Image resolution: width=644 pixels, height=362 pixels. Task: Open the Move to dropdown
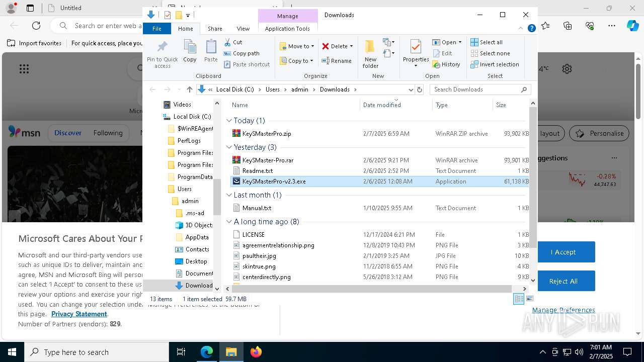point(297,46)
